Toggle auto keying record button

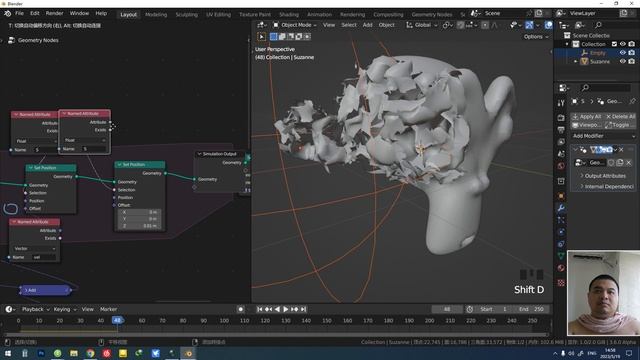(240, 309)
